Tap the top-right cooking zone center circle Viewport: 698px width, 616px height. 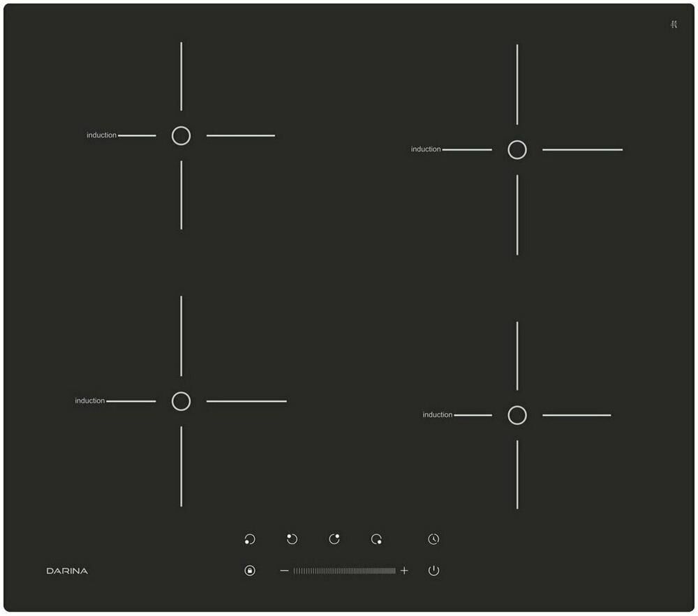tap(517, 149)
